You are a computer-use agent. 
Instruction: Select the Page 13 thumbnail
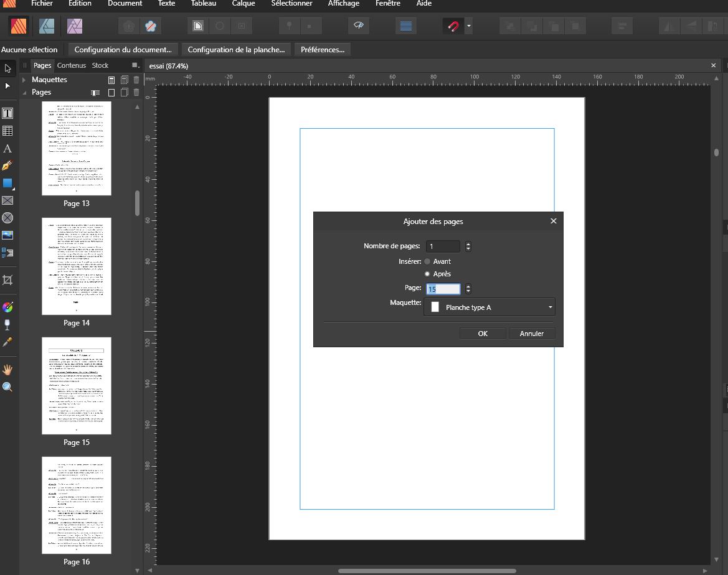[x=77, y=148]
